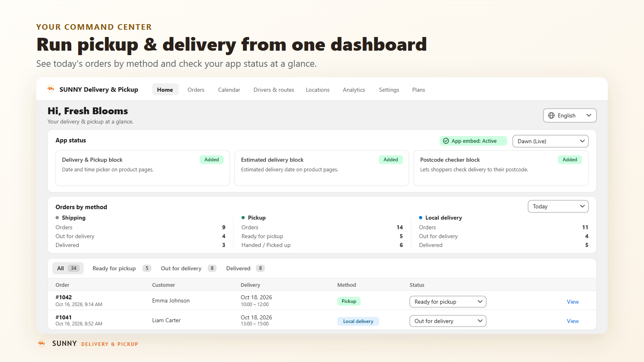
Task: Open status dropdown for order #1041
Action: (x=448, y=321)
